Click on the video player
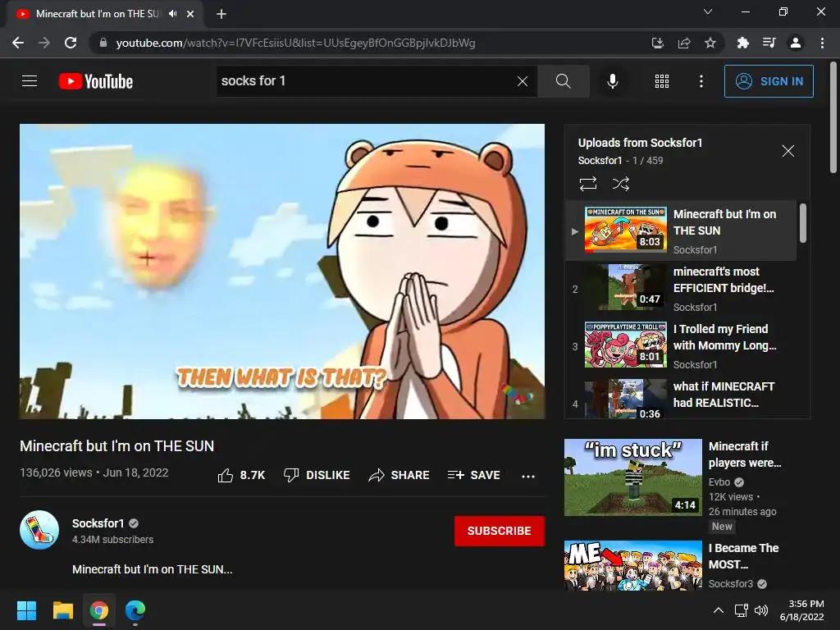Viewport: 840px width, 630px height. (282, 272)
